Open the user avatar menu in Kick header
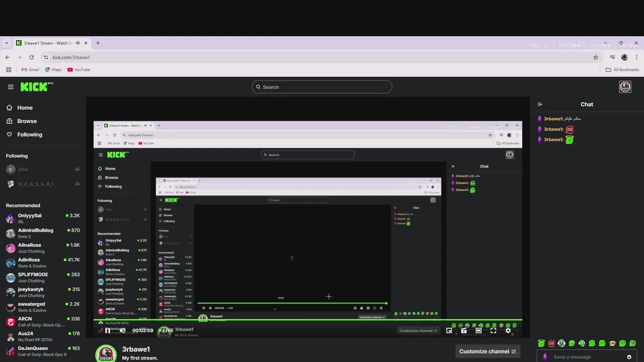This screenshot has width=644, height=362. tap(625, 87)
